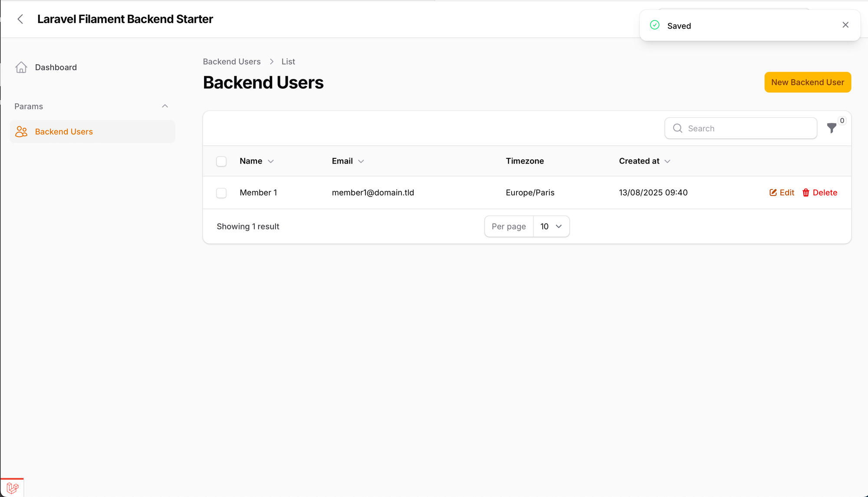Click the back arrow next to the app title
The width and height of the screenshot is (868, 497).
pos(20,19)
